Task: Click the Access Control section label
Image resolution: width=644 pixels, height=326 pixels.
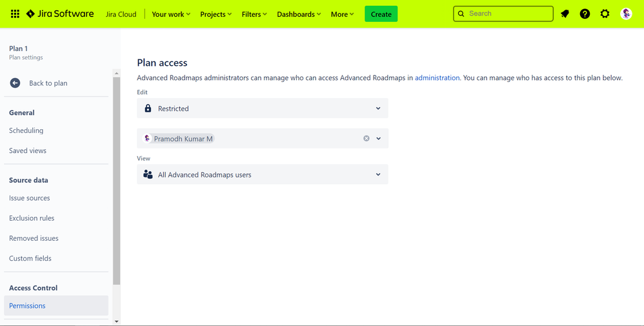Action: (34, 288)
